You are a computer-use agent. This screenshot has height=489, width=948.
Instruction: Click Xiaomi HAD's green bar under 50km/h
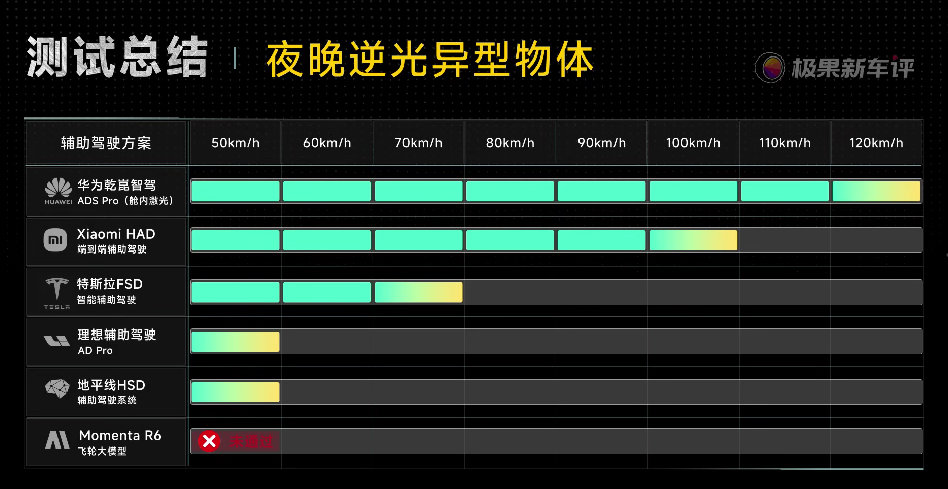point(235,240)
